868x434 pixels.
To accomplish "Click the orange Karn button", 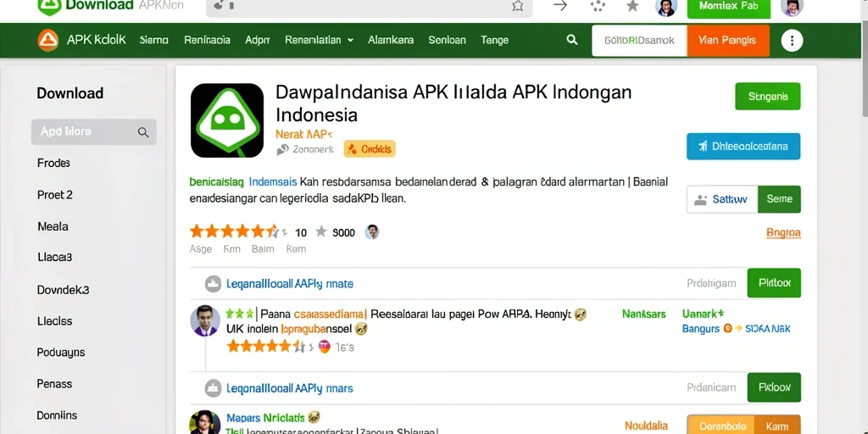I will point(776,426).
